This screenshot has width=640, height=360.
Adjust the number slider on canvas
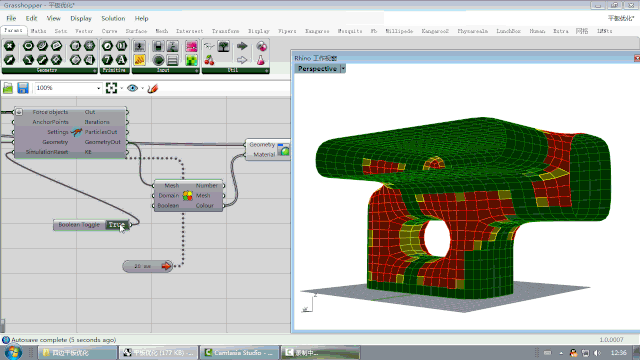pos(147,266)
